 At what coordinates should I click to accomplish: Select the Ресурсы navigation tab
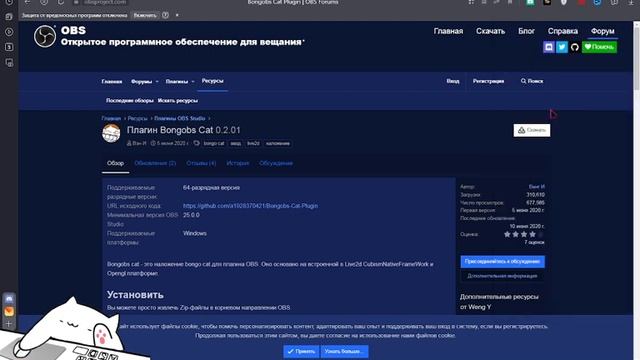(x=213, y=81)
